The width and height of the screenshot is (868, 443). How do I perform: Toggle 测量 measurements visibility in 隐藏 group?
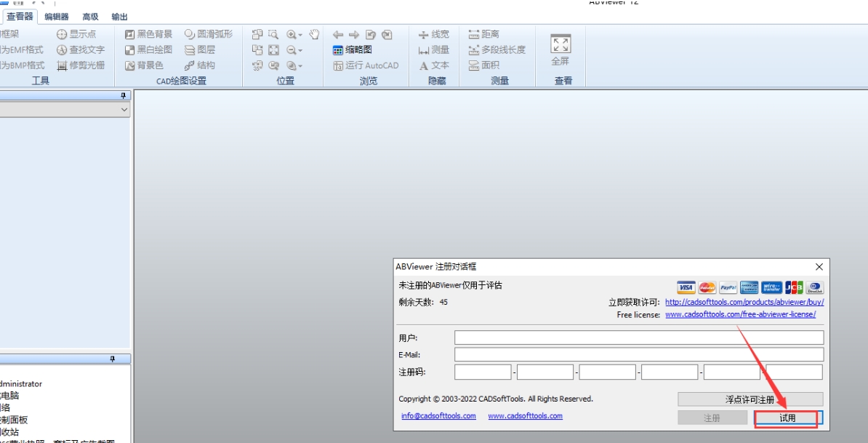pos(434,50)
